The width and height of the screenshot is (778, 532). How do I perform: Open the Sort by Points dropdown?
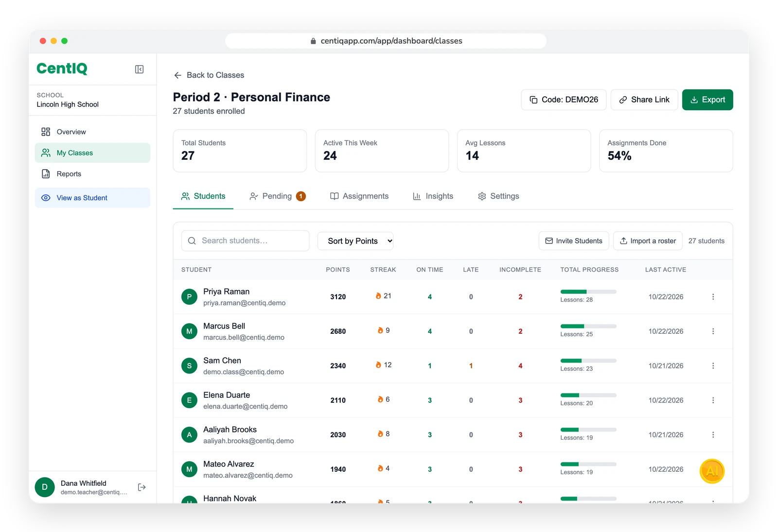click(x=355, y=241)
